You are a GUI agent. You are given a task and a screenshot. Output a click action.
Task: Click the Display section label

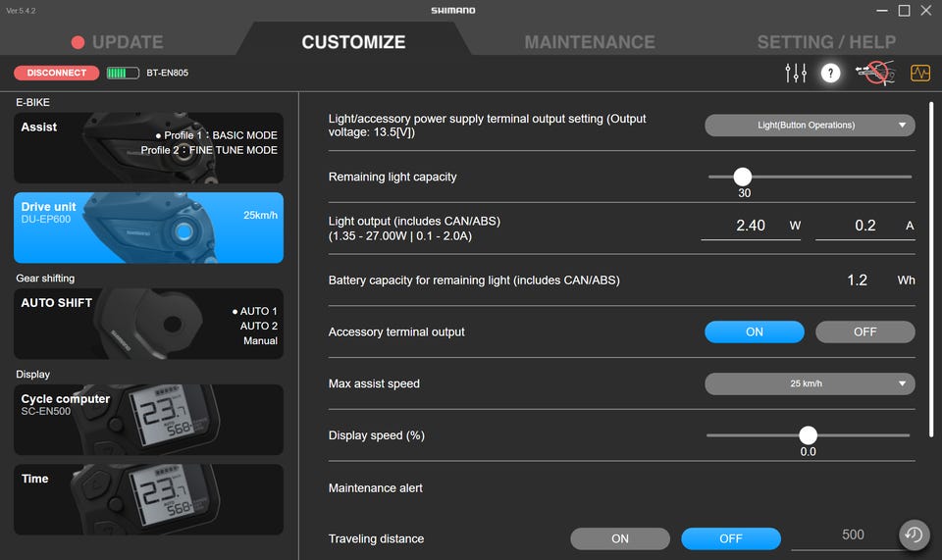coord(32,374)
